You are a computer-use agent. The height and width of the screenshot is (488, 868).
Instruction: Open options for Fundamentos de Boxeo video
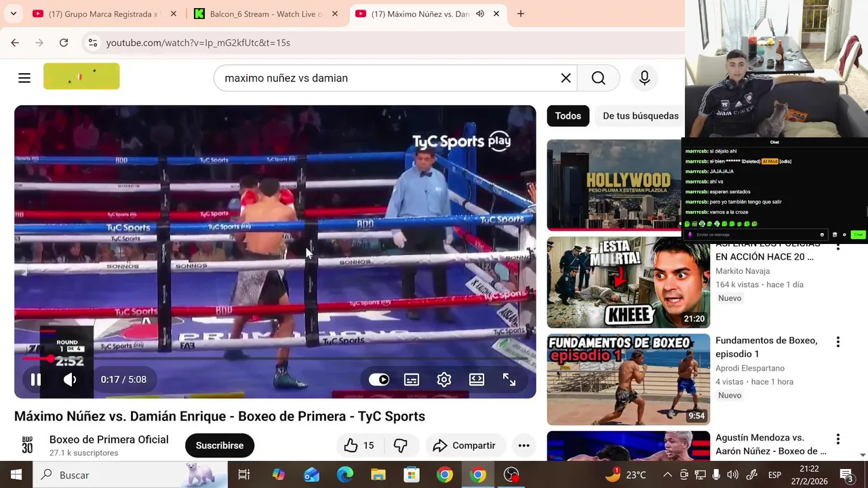coord(838,342)
